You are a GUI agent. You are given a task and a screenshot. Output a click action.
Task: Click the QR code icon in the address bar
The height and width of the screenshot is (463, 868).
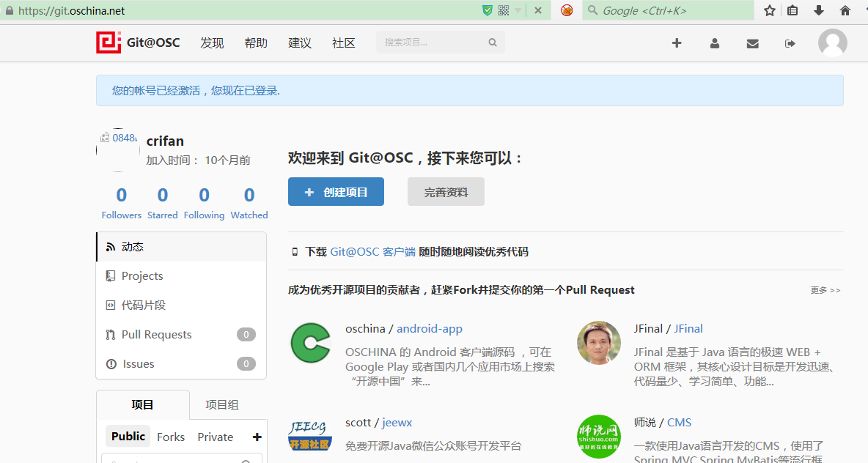point(503,10)
